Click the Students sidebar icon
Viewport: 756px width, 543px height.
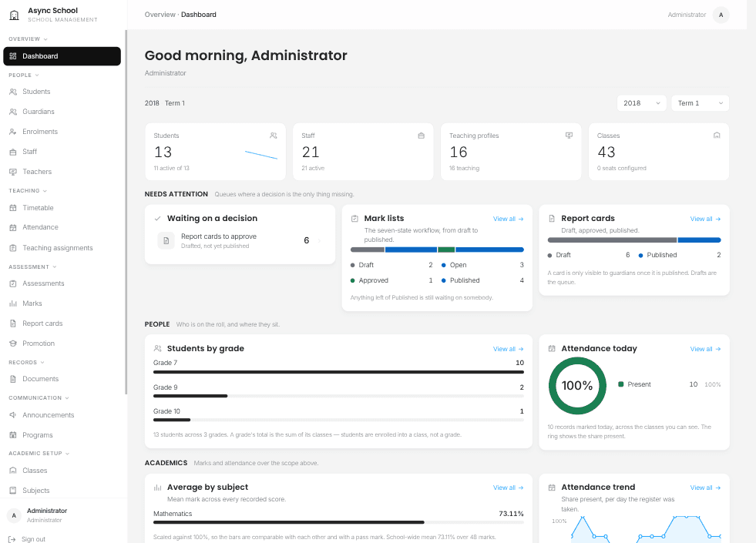tap(13, 92)
